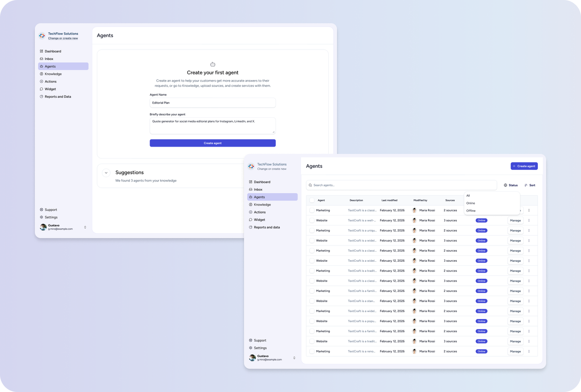
Task: Open the account switcher arrows beside Gustavo, agents list window
Action: [x=294, y=358]
